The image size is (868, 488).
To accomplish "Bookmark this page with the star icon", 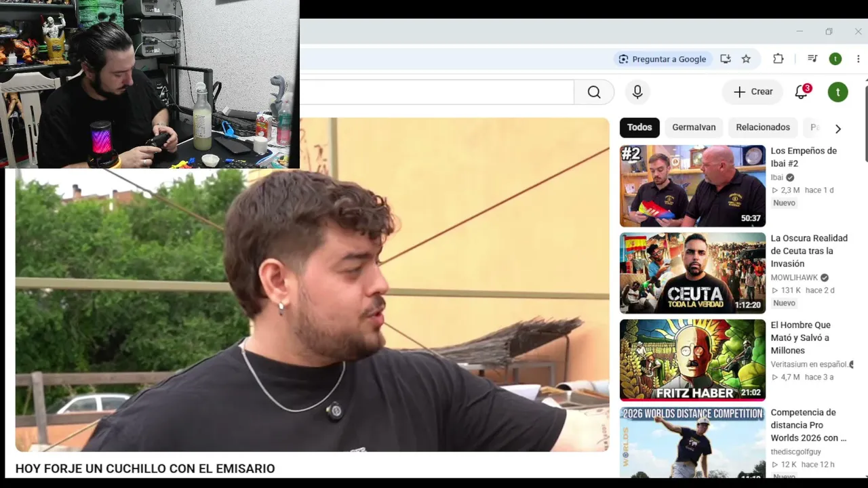I will [x=746, y=59].
